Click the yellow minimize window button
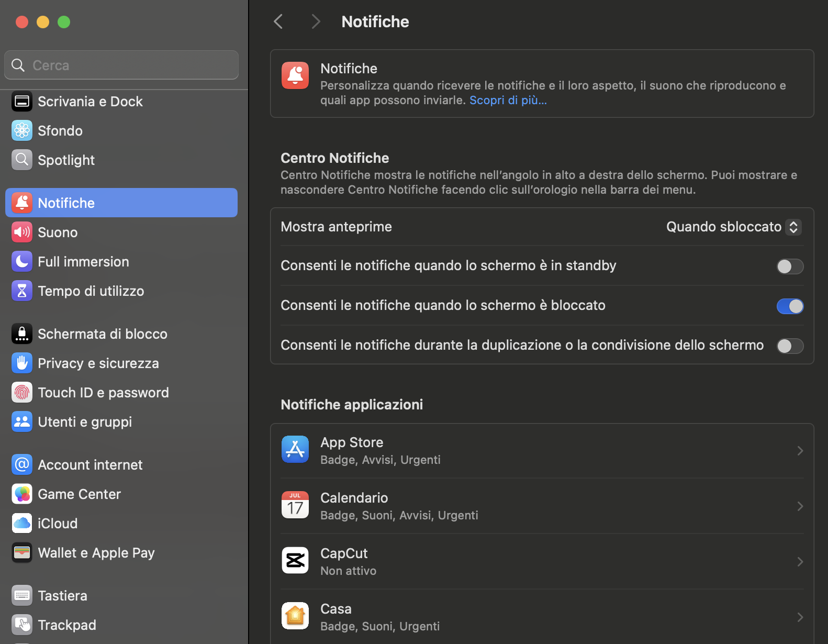Screen dimensions: 828x644 (43, 22)
